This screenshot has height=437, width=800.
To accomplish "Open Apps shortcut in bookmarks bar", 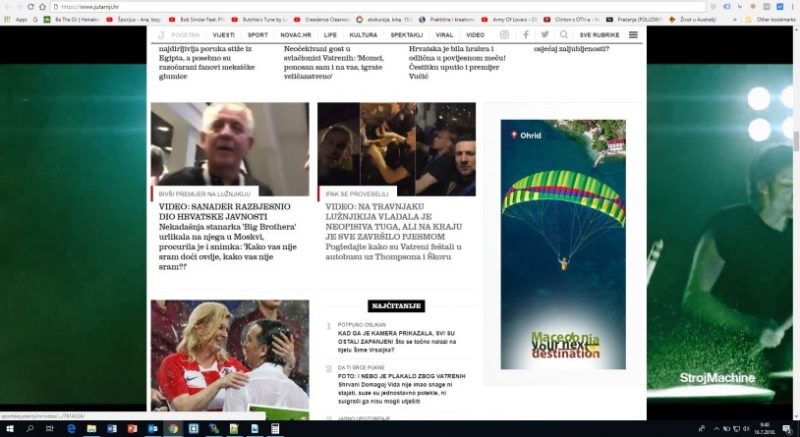I will pyautogui.click(x=16, y=19).
